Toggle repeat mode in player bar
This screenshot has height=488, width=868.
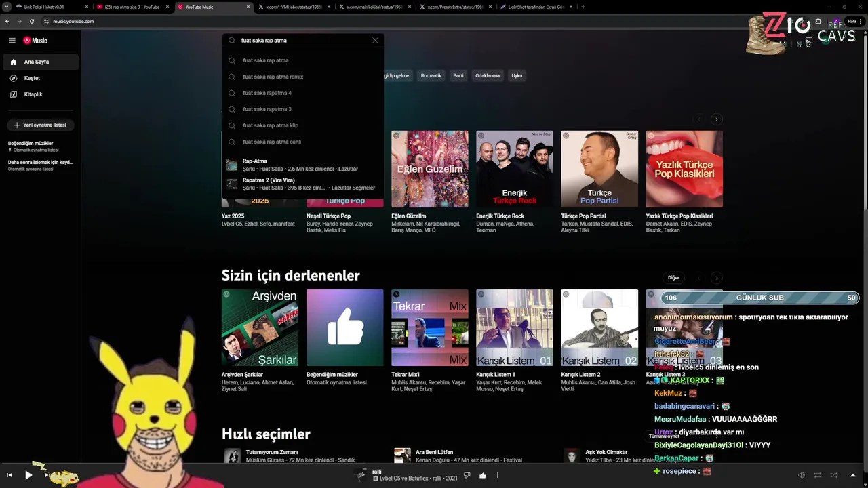click(818, 475)
